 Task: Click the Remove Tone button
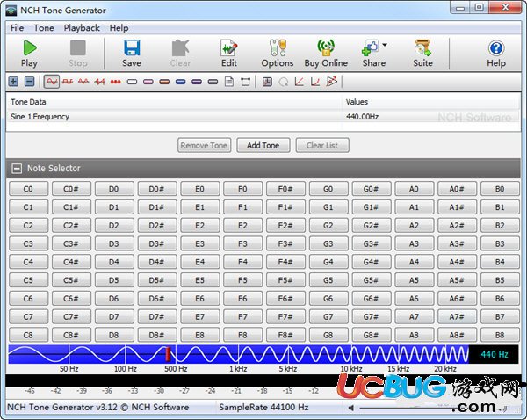204,145
